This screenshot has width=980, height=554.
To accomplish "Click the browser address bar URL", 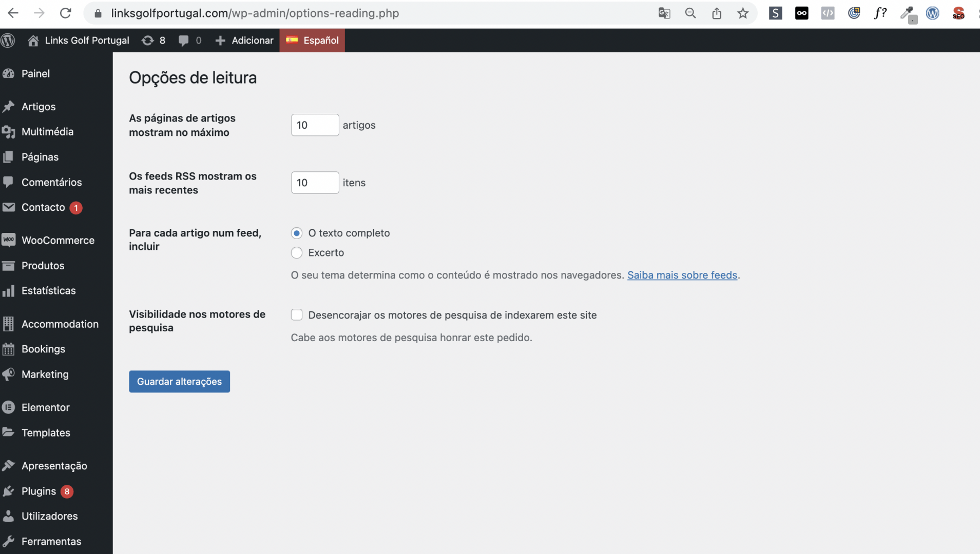I will click(255, 13).
